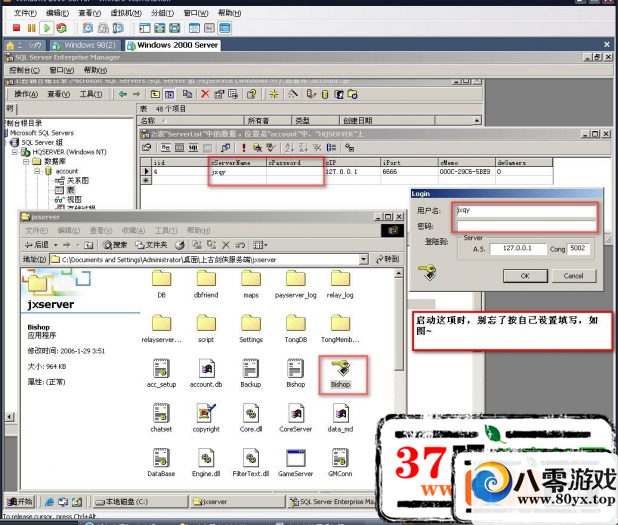The image size is (618, 525).
Task: Click the 文件夹 folders button in jxserver toolbar
Action: click(x=151, y=245)
